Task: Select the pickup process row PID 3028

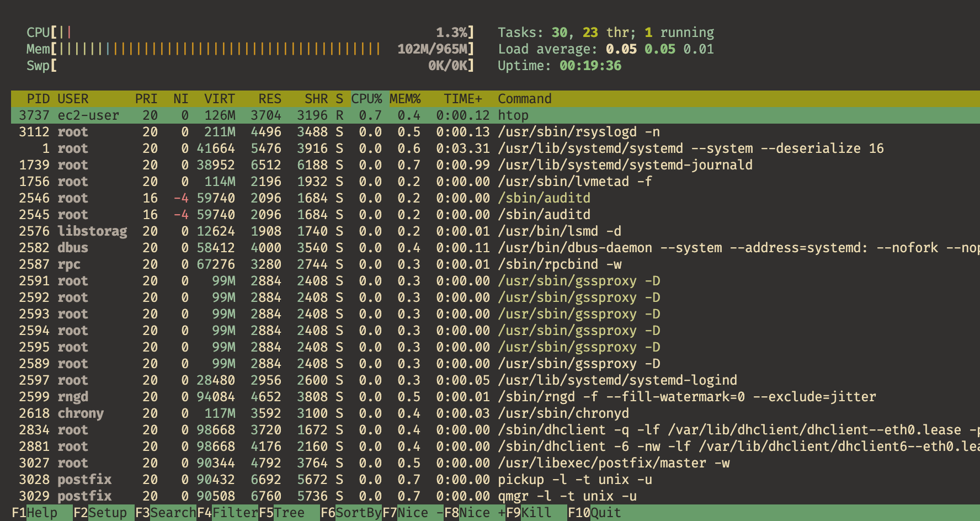Action: (x=496, y=480)
